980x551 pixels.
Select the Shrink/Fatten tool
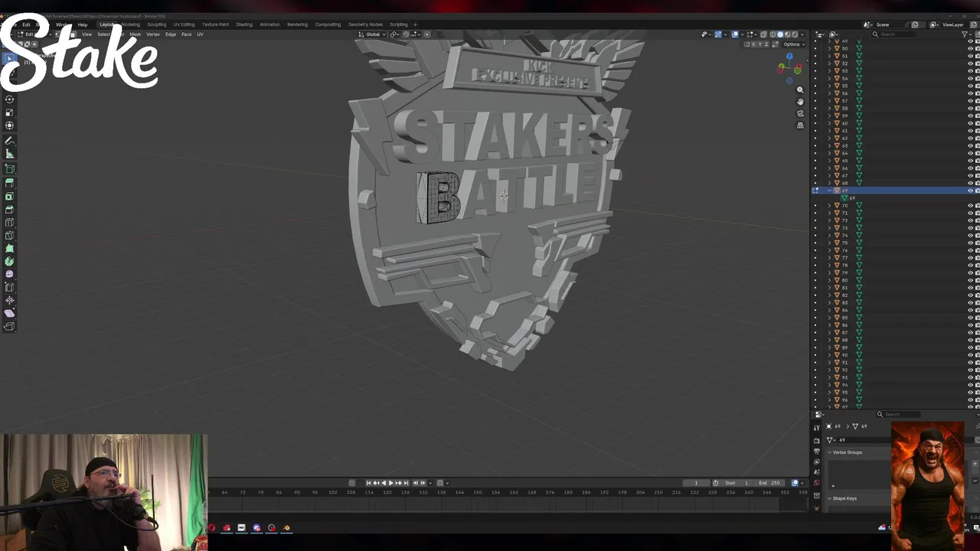(9, 301)
